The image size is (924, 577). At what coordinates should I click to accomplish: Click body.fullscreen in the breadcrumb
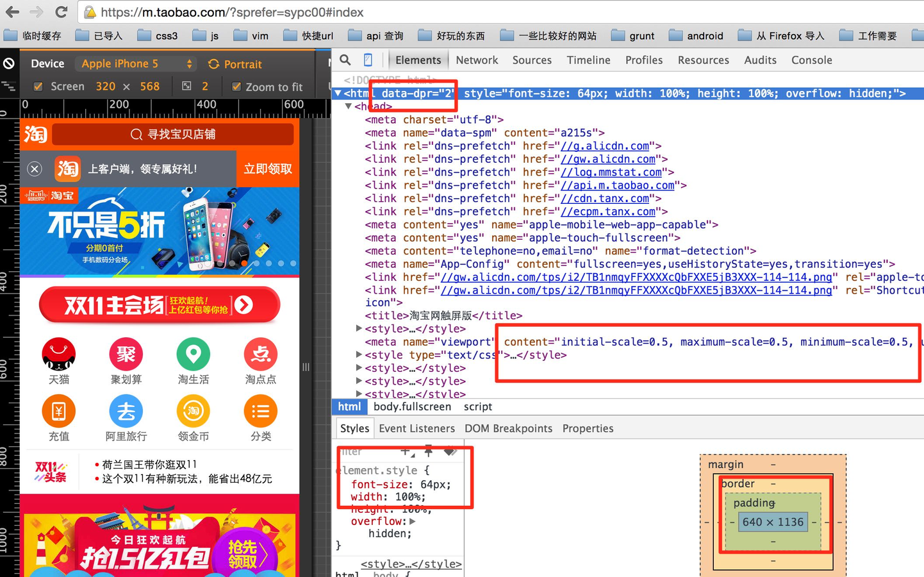412,406
